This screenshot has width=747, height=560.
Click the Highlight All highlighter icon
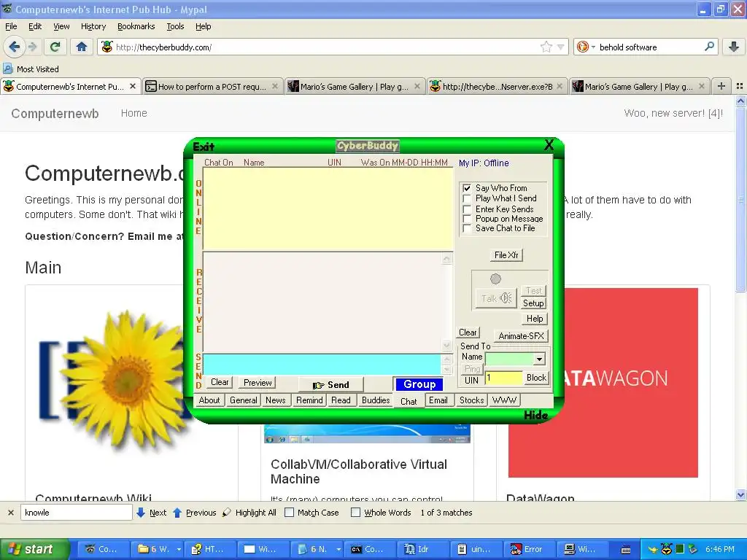tap(227, 513)
